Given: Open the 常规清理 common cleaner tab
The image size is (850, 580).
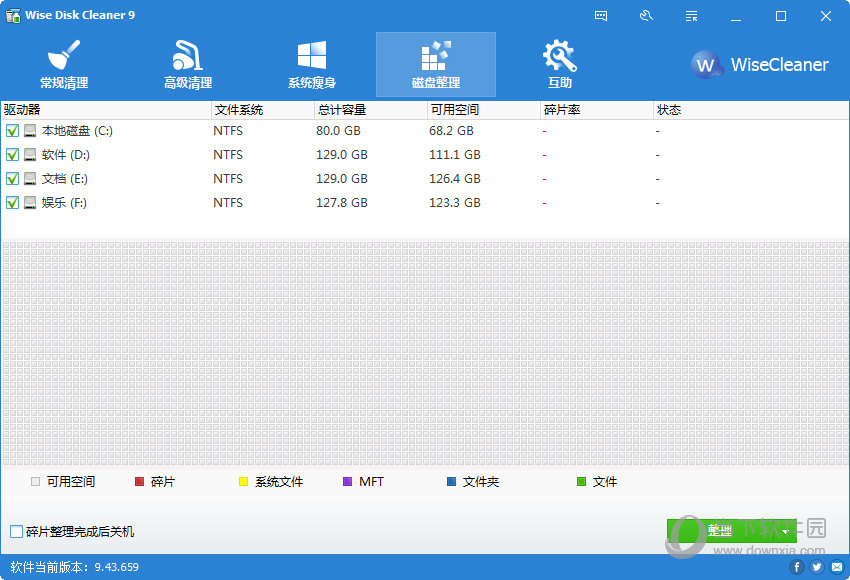Looking at the screenshot, I should tap(64, 65).
